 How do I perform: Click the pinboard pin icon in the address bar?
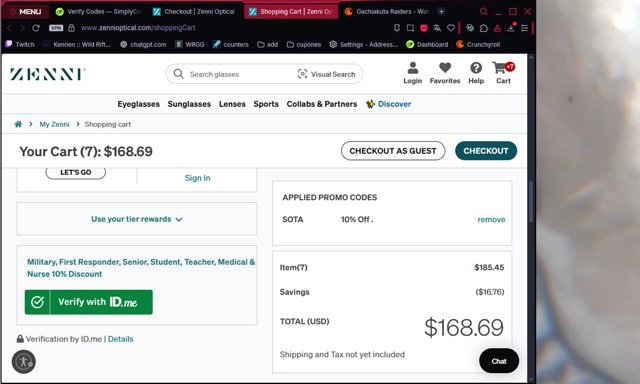(396, 28)
